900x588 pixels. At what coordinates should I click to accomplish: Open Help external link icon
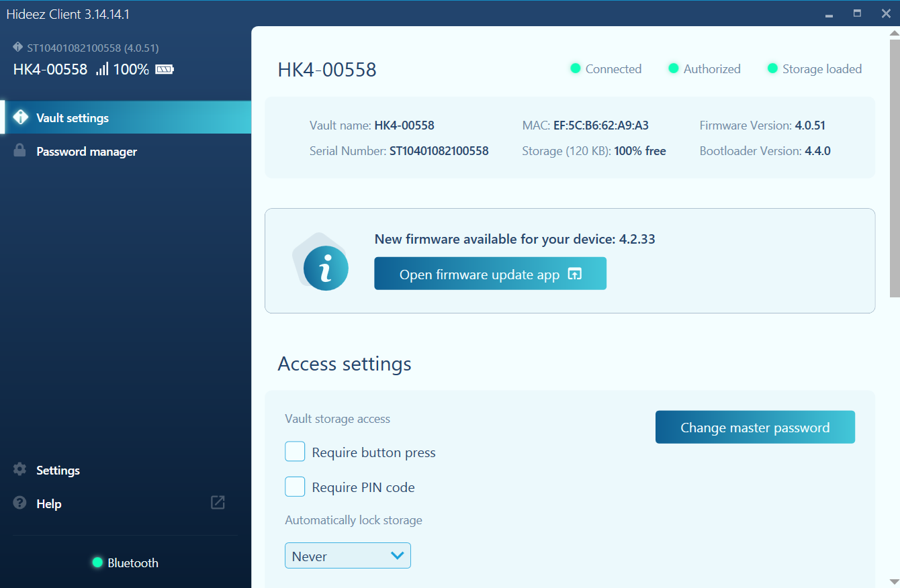[x=218, y=503]
